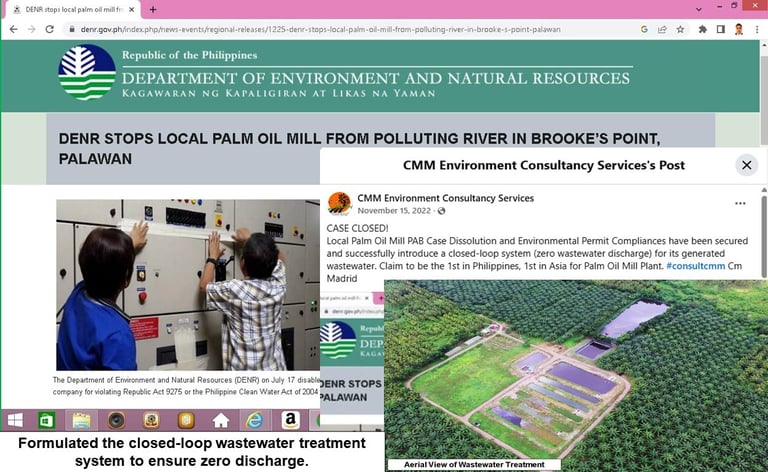768x472 pixels.
Task: Open the orange notes app on taskbar
Action: 186,420
